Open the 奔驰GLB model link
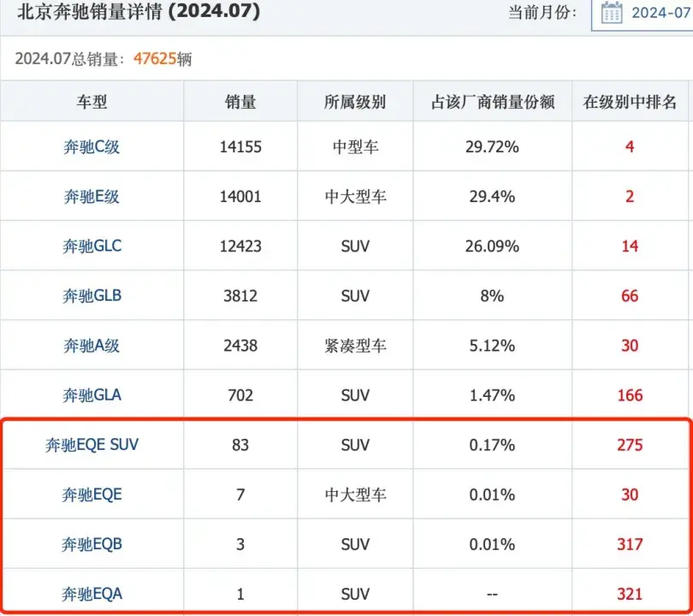This screenshot has width=693, height=616. (92, 296)
